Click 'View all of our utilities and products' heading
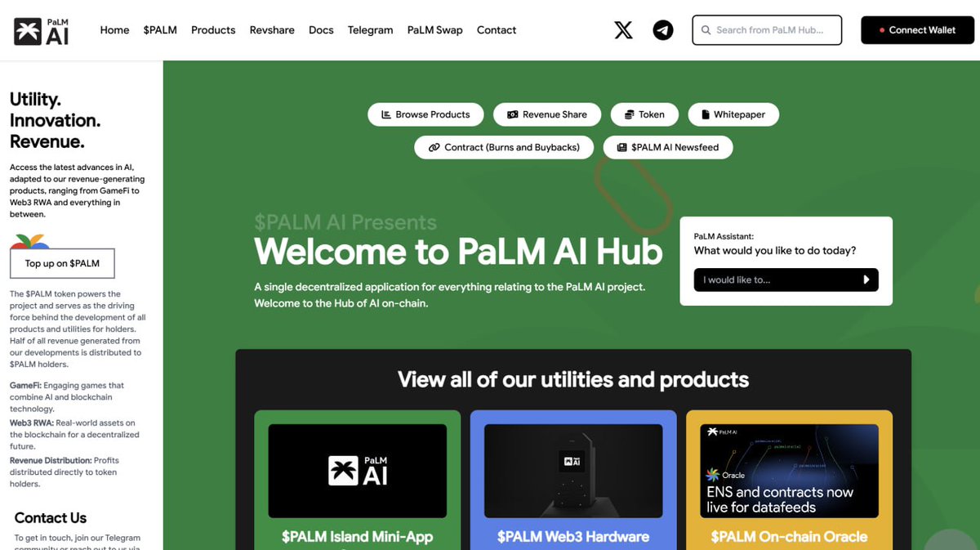 tap(573, 380)
